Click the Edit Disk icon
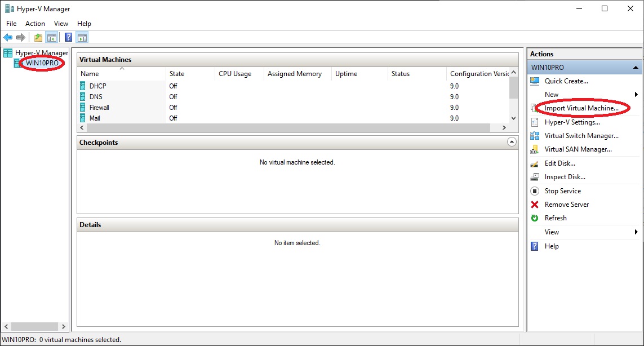 (x=534, y=163)
